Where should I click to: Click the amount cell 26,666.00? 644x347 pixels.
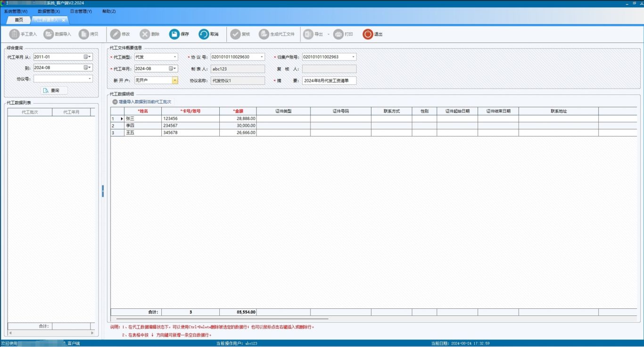tap(238, 133)
